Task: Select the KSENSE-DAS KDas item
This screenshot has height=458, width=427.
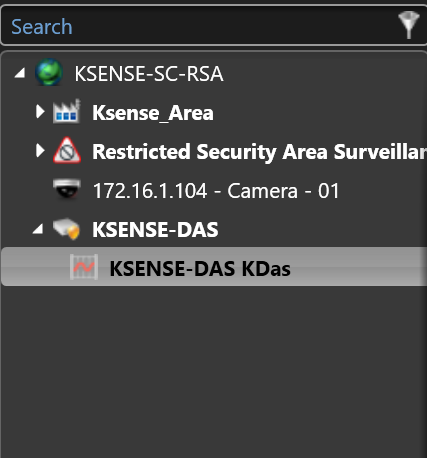Action: point(200,269)
